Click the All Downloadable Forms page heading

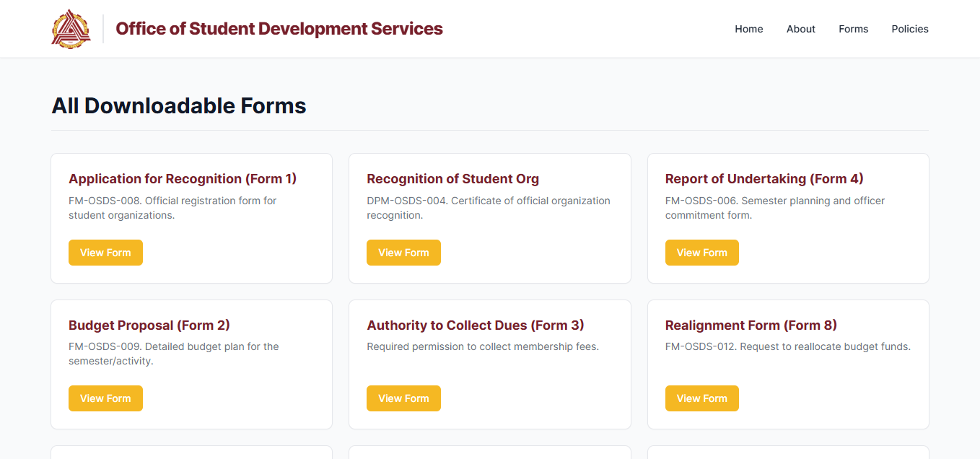179,106
